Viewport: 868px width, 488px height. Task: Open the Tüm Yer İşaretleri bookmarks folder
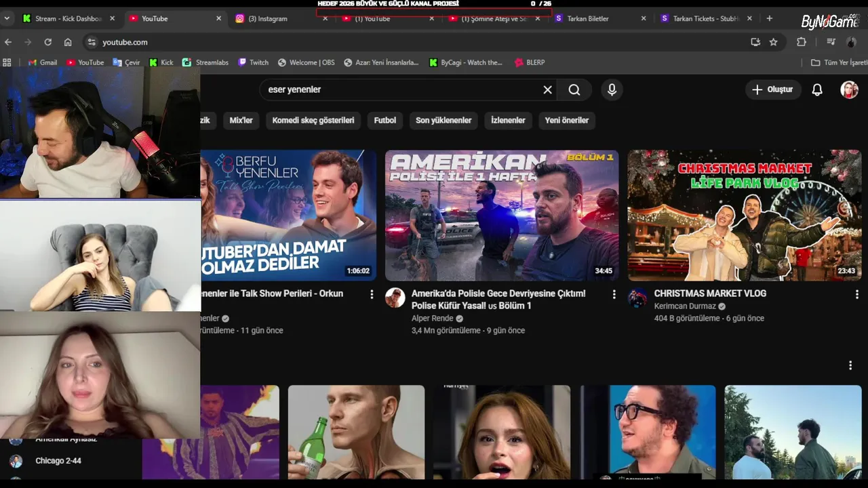[839, 62]
